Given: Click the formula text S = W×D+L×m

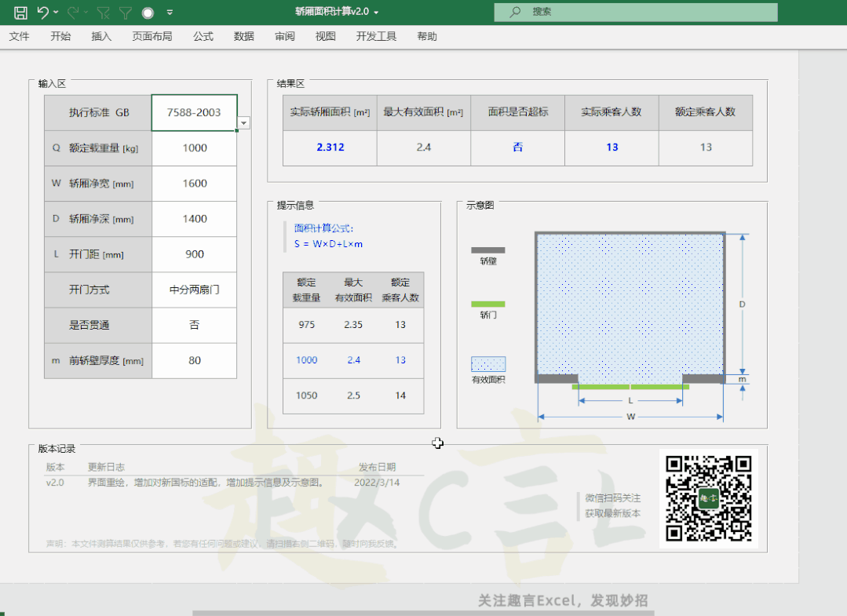Looking at the screenshot, I should tap(328, 244).
